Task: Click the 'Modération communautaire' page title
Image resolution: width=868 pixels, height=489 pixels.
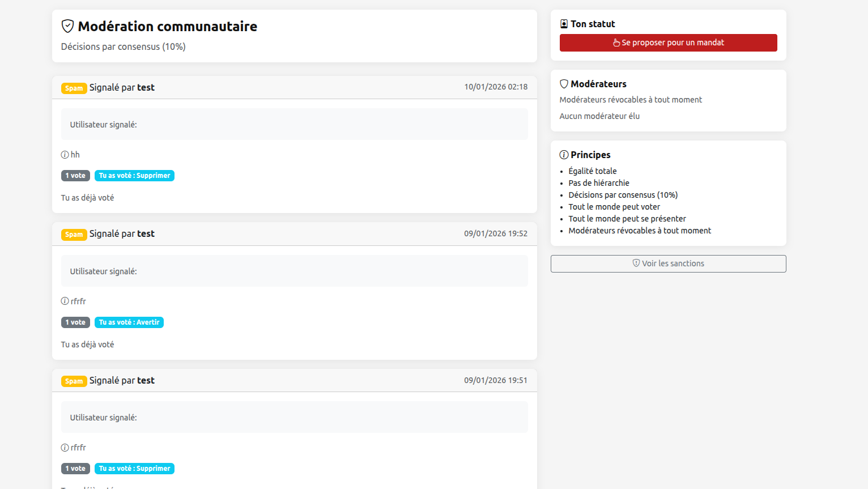Action: 167,26
